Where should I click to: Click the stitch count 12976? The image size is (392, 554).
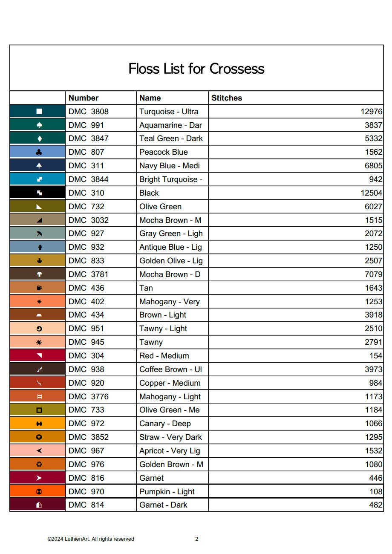pyautogui.click(x=371, y=112)
